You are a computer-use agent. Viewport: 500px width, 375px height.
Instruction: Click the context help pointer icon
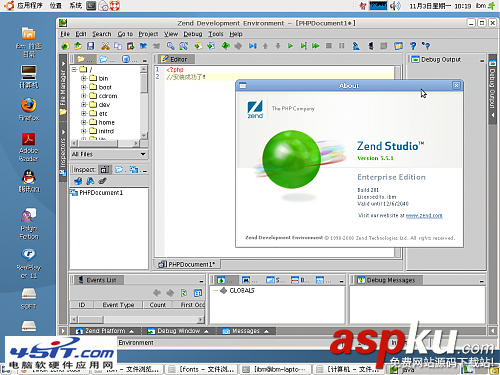click(426, 46)
